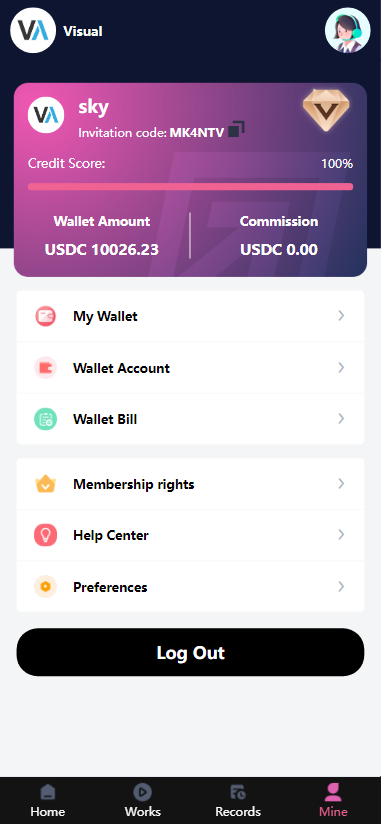Tap the diamond VIP badge icon
The width and height of the screenshot is (381, 824).
326,110
